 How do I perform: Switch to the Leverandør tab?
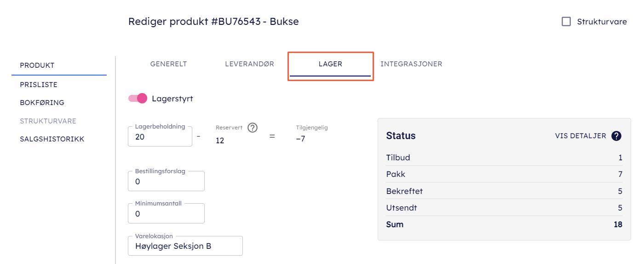click(249, 64)
